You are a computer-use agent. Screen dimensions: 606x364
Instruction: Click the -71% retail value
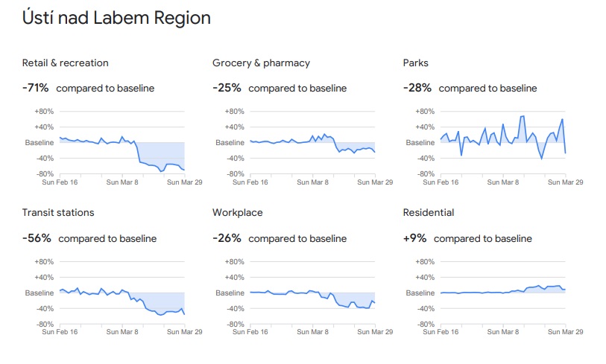[x=36, y=89]
